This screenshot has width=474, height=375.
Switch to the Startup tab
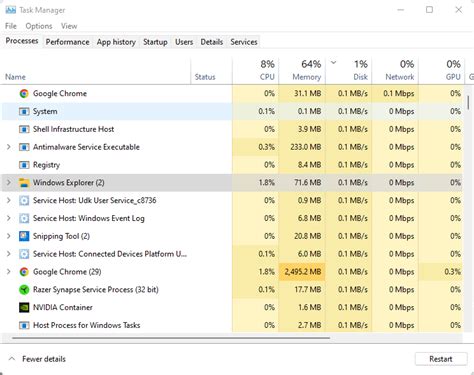click(x=155, y=42)
